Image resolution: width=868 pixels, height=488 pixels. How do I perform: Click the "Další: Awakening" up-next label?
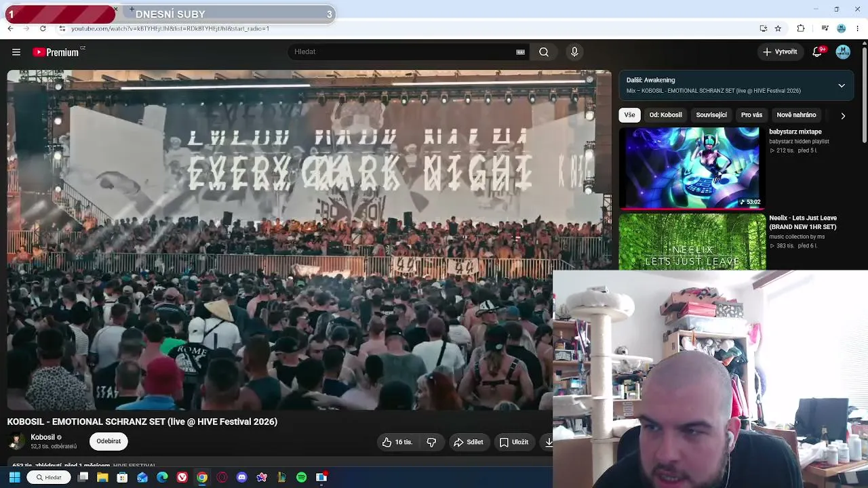click(650, 80)
